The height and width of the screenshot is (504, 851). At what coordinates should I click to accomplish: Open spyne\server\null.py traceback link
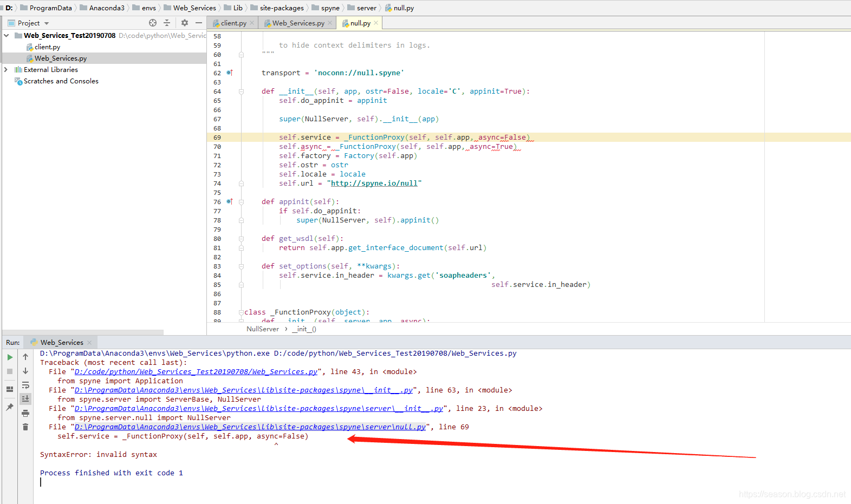click(x=250, y=427)
